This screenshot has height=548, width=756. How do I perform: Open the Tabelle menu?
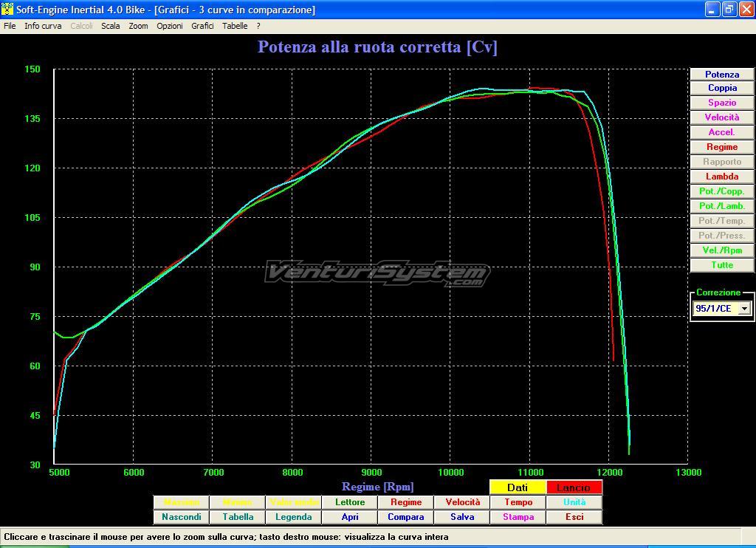coord(235,26)
